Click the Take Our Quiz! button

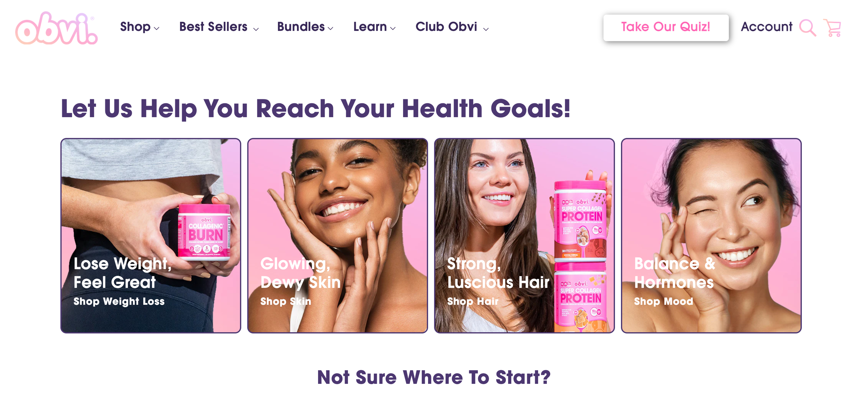click(665, 27)
